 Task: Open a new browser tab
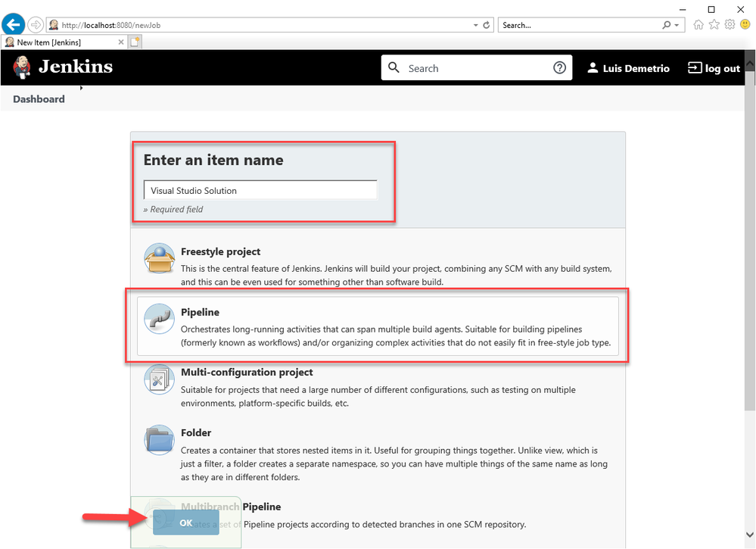(x=135, y=42)
